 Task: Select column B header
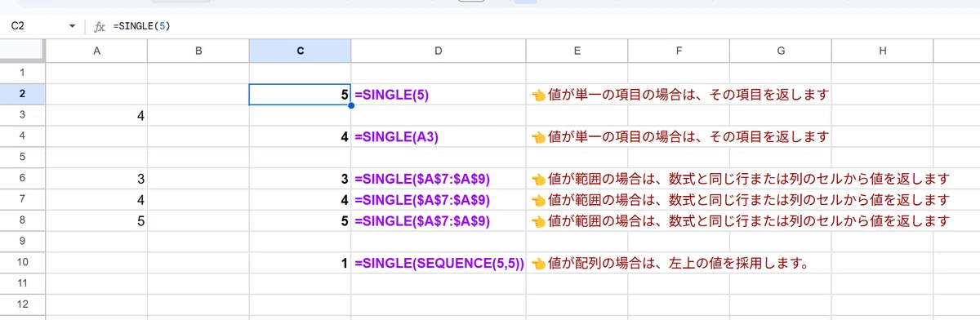198,51
